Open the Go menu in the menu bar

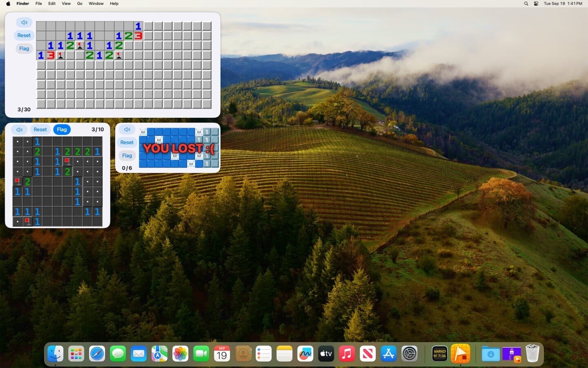(x=80, y=3)
